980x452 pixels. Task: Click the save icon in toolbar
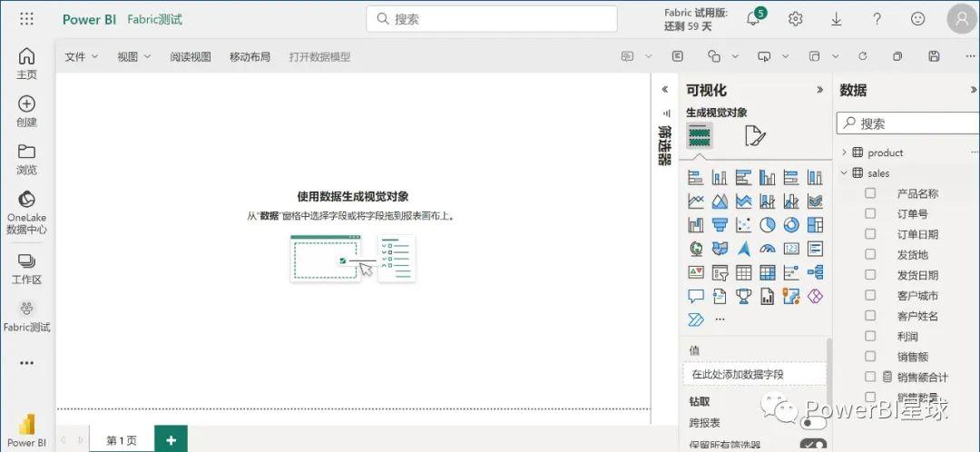(x=934, y=56)
